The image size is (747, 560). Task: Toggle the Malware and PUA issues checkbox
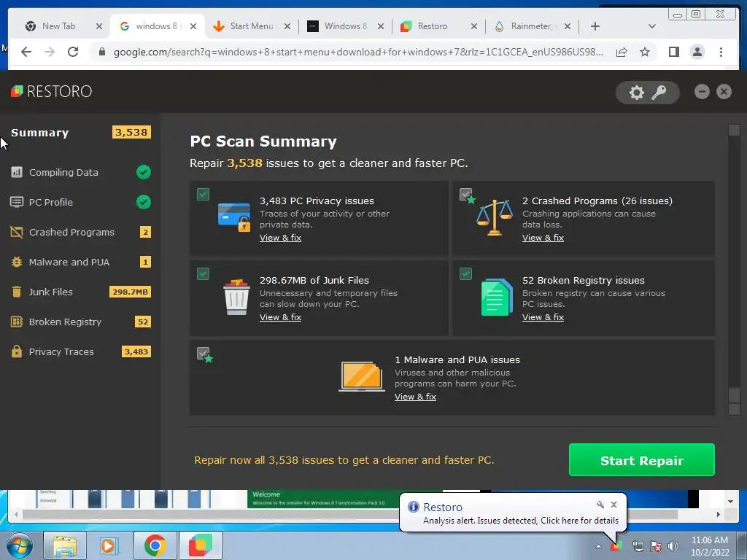coord(203,354)
